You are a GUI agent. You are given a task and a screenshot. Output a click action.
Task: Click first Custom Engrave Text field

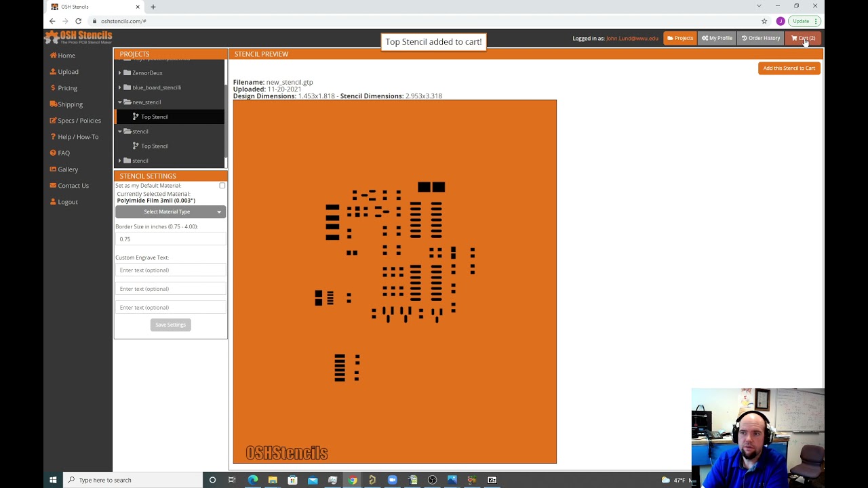pos(170,270)
